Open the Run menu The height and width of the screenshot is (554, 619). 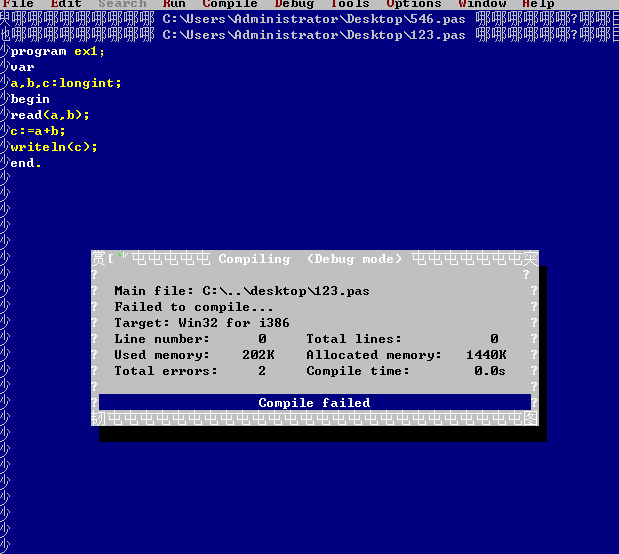[174, 4]
